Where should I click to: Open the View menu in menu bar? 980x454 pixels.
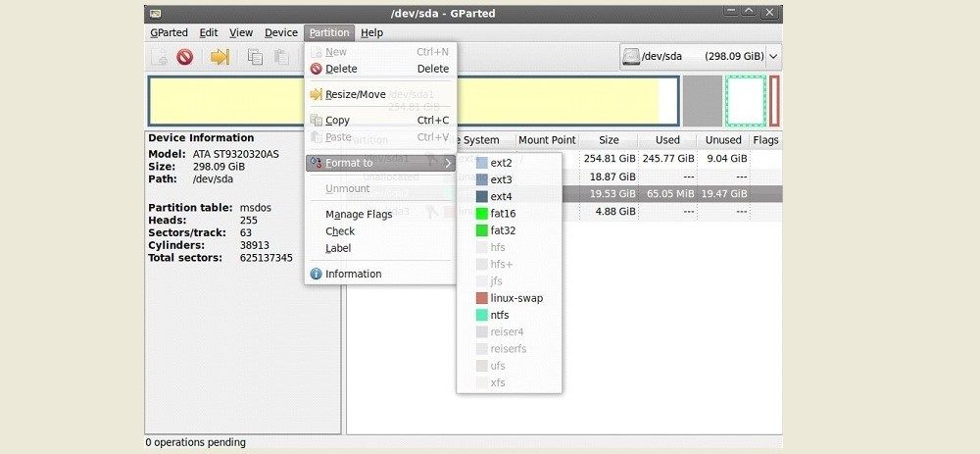[x=241, y=32]
